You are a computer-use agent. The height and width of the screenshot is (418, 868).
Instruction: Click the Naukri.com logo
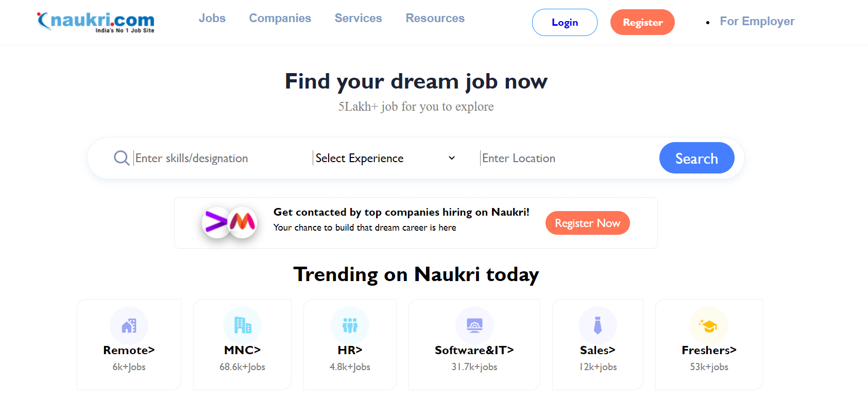click(x=96, y=22)
